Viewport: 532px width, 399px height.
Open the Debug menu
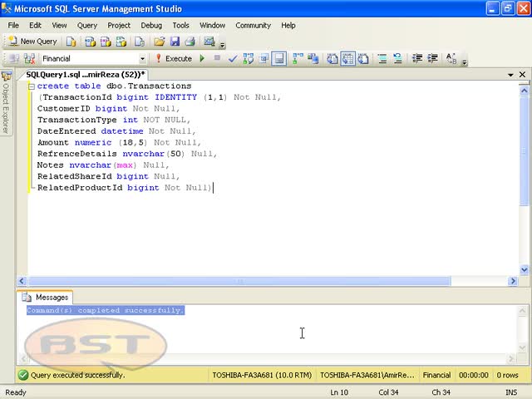(151, 26)
